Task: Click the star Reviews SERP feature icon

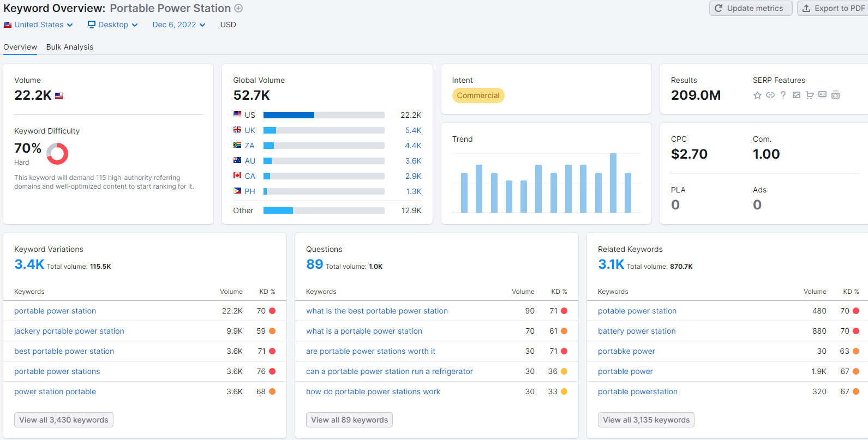Action: [x=757, y=95]
